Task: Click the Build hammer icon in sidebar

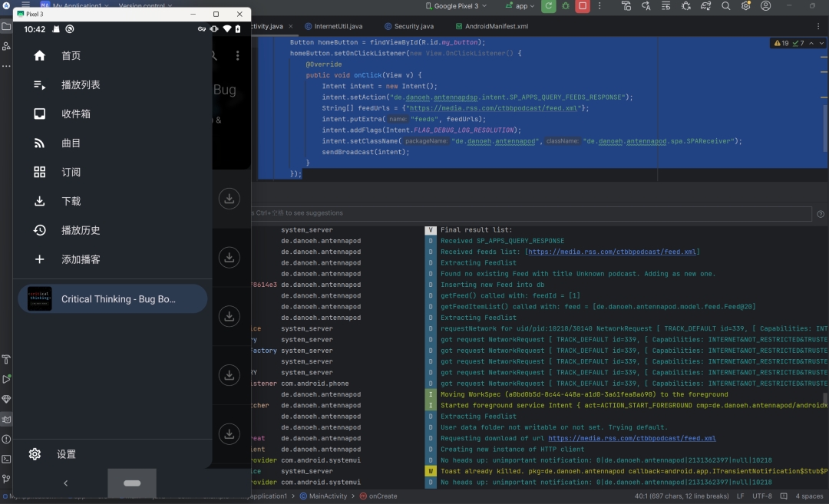Action: (6, 359)
